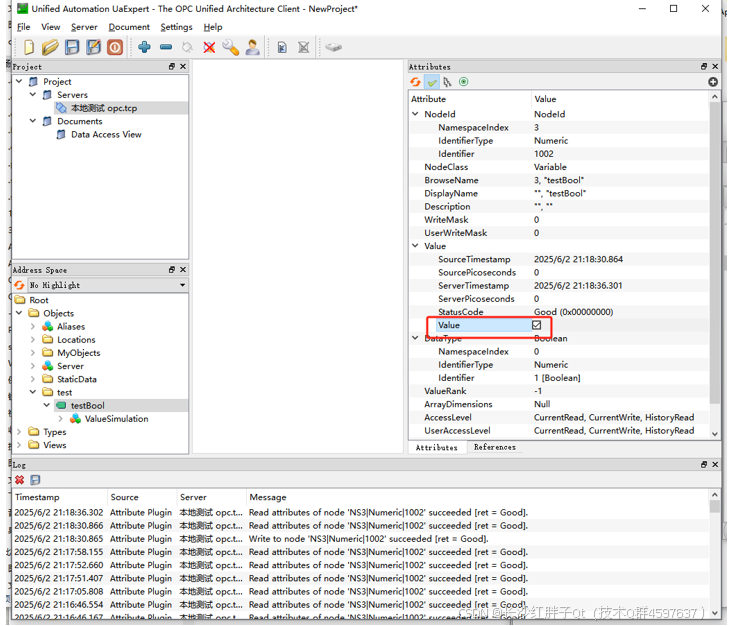Select Data Access View document
The width and height of the screenshot is (731, 626).
106,134
